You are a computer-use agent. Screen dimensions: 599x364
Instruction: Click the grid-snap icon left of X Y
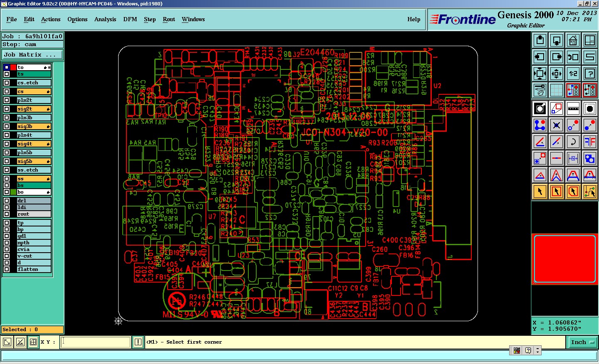33,342
